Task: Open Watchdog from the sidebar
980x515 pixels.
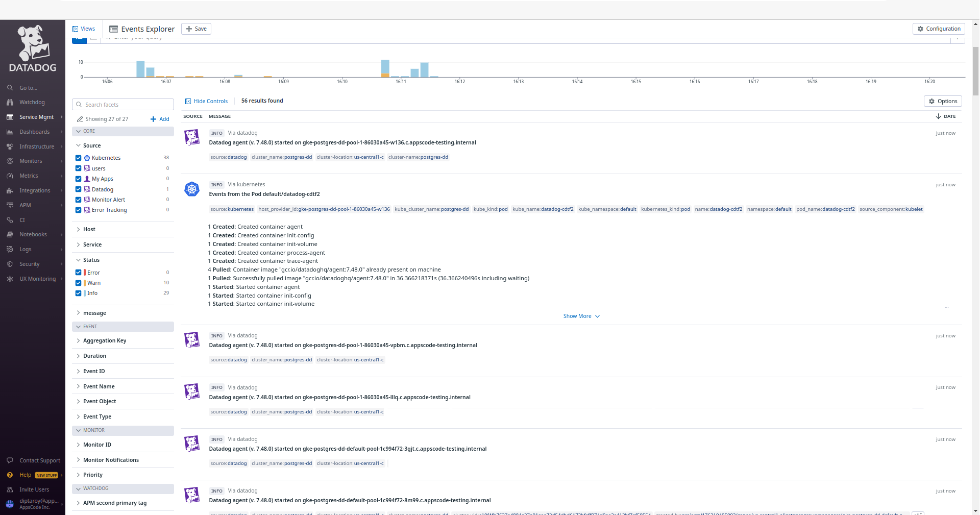Action: point(31,102)
